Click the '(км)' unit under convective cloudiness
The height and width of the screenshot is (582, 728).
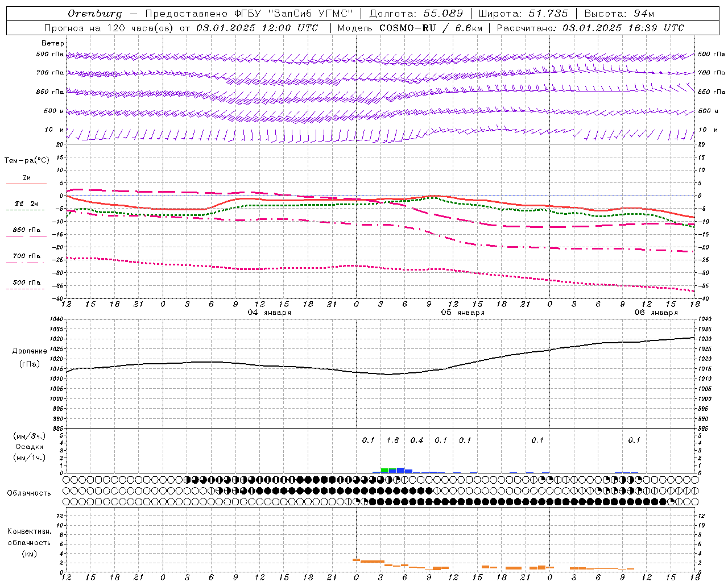pyautogui.click(x=29, y=554)
